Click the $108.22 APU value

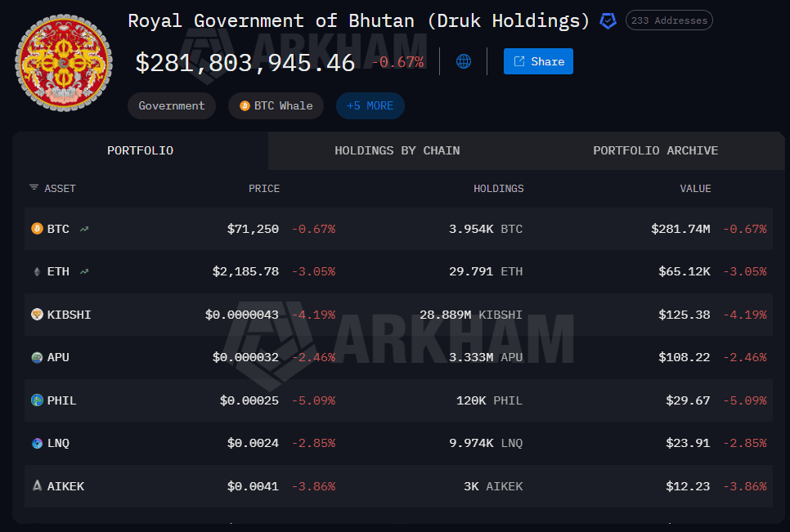click(685, 357)
